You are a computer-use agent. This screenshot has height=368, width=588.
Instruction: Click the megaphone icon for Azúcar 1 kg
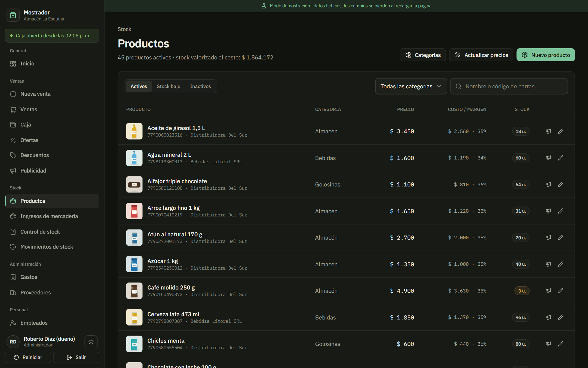point(548,264)
